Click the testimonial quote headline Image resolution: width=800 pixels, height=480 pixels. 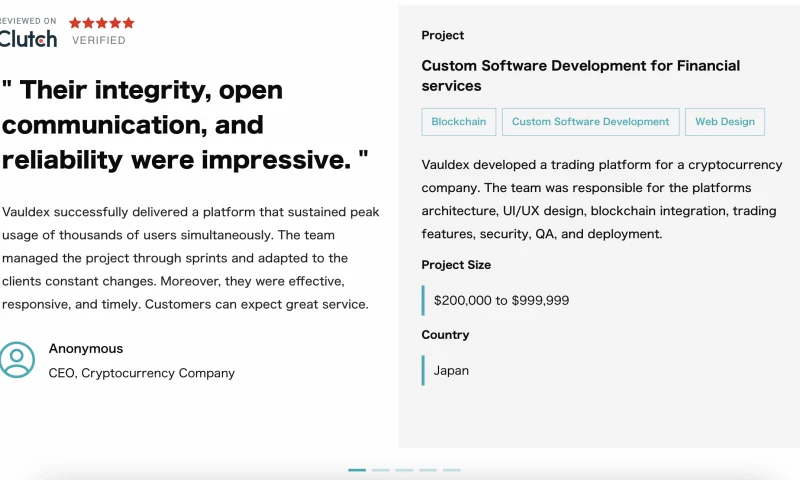click(x=185, y=125)
